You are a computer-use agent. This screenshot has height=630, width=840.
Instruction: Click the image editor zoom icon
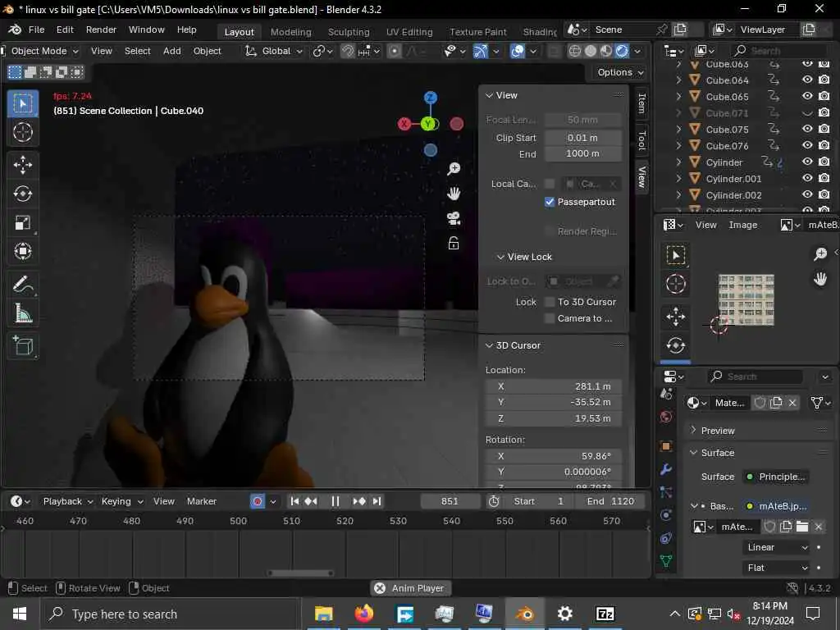(820, 254)
